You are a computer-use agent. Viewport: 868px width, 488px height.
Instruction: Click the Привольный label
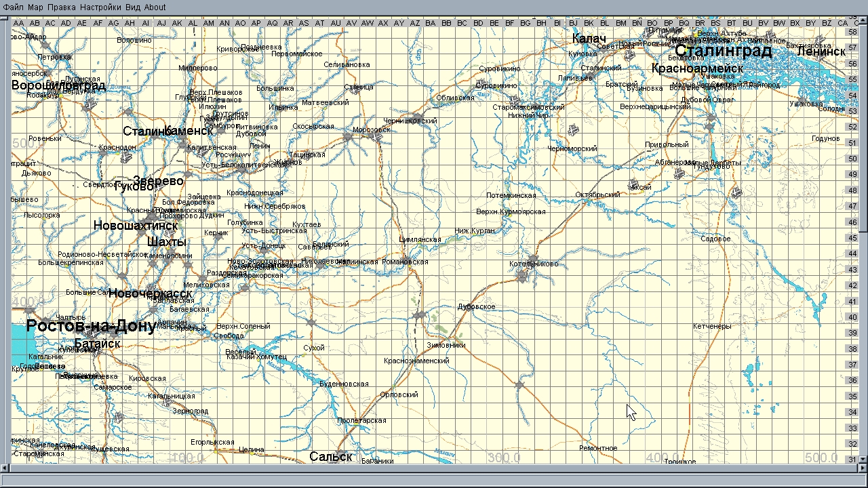[667, 145]
